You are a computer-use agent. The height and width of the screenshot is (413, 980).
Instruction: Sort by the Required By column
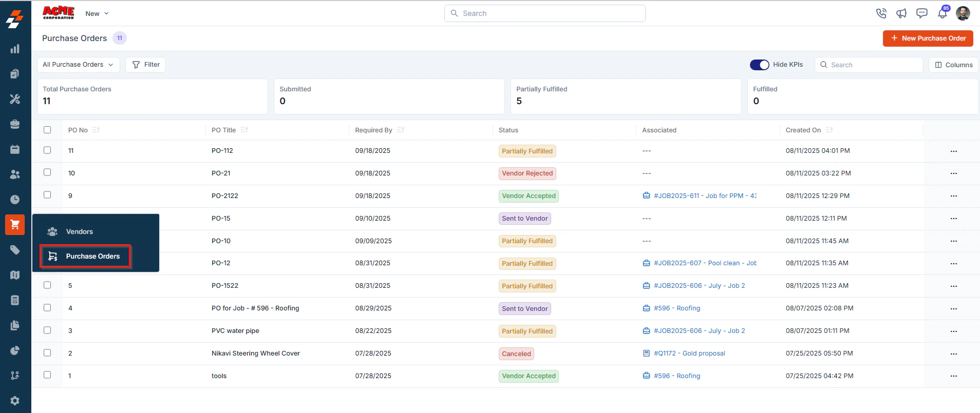tap(401, 130)
